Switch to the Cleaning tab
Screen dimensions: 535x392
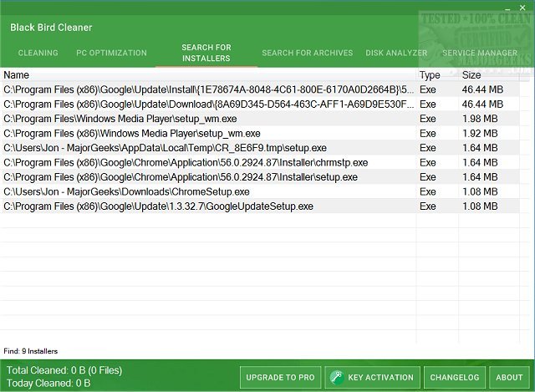click(38, 53)
